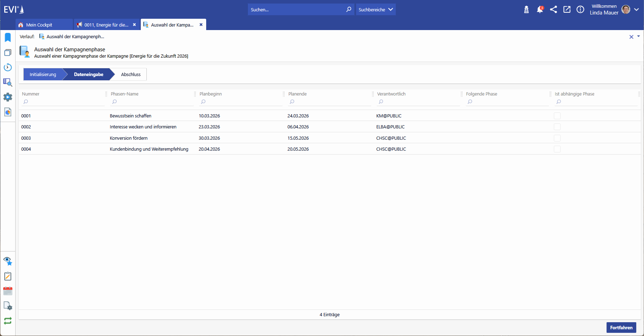
Task: Switch to the 0011, Energie für die... tab
Action: (106, 25)
